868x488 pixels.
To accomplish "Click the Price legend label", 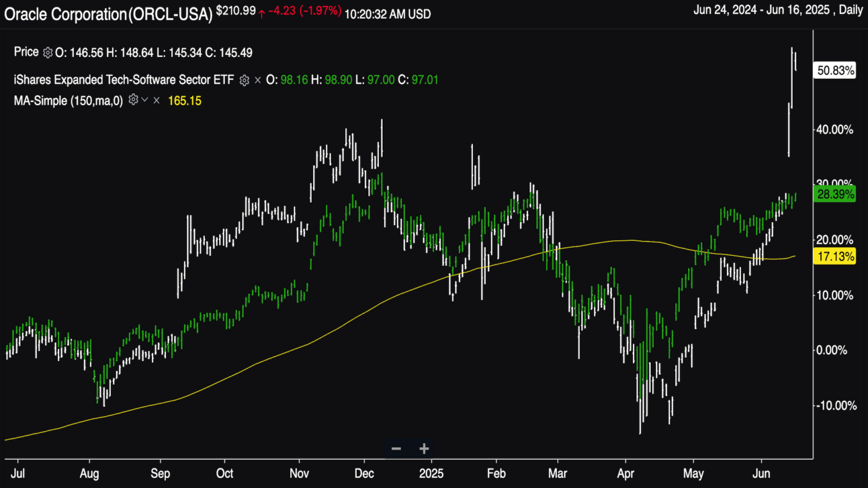I will (x=27, y=52).
